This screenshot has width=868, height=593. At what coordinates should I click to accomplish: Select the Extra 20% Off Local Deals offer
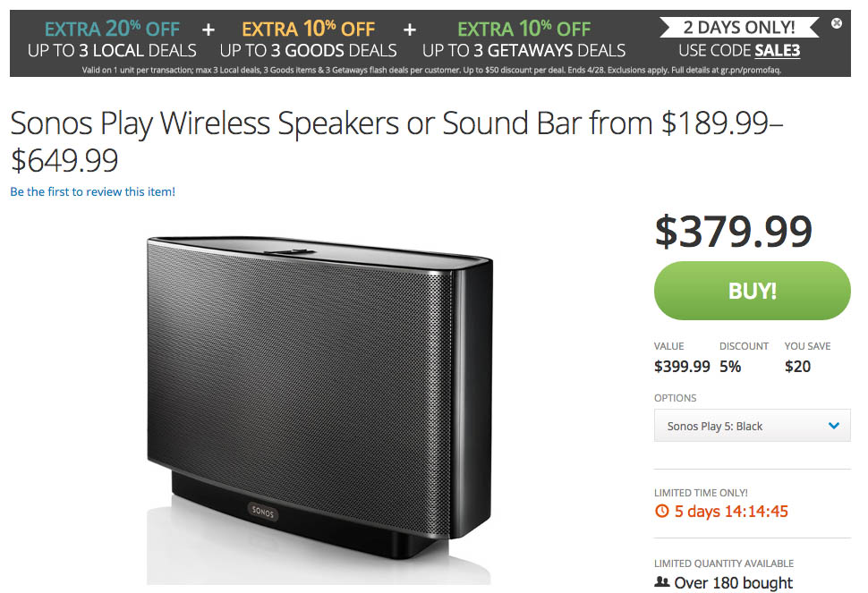(x=112, y=39)
